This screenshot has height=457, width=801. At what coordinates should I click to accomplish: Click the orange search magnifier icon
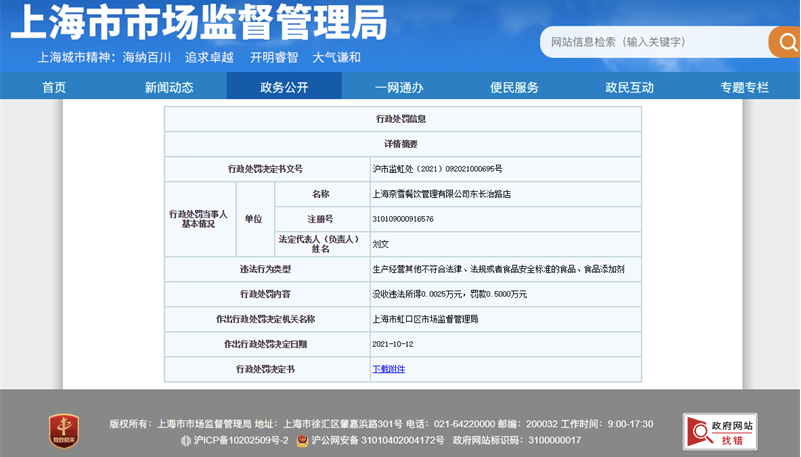(x=785, y=42)
